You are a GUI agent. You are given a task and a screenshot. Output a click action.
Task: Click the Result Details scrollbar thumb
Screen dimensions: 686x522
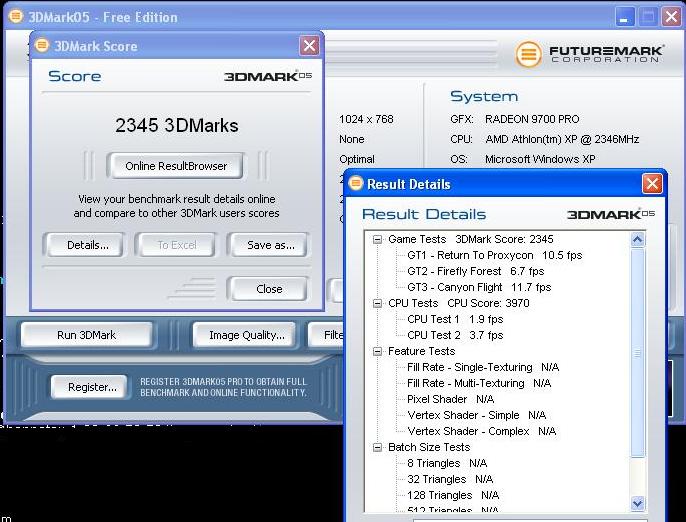637,353
